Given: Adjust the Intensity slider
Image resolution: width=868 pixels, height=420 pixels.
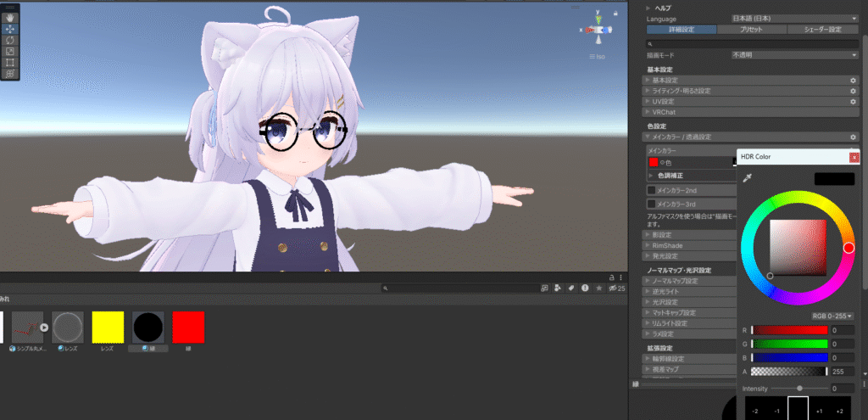Looking at the screenshot, I should [x=799, y=389].
